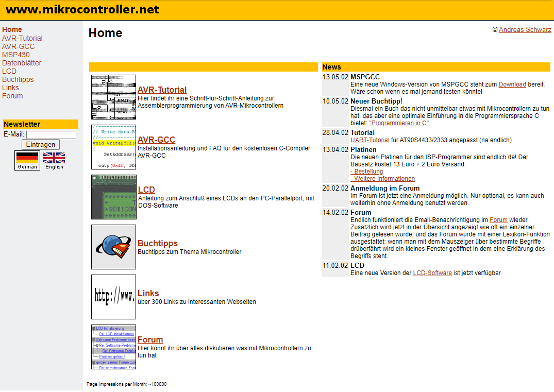The height and width of the screenshot is (392, 554).
Task: Open the Andreas Schwarz author link
Action: pos(525,30)
